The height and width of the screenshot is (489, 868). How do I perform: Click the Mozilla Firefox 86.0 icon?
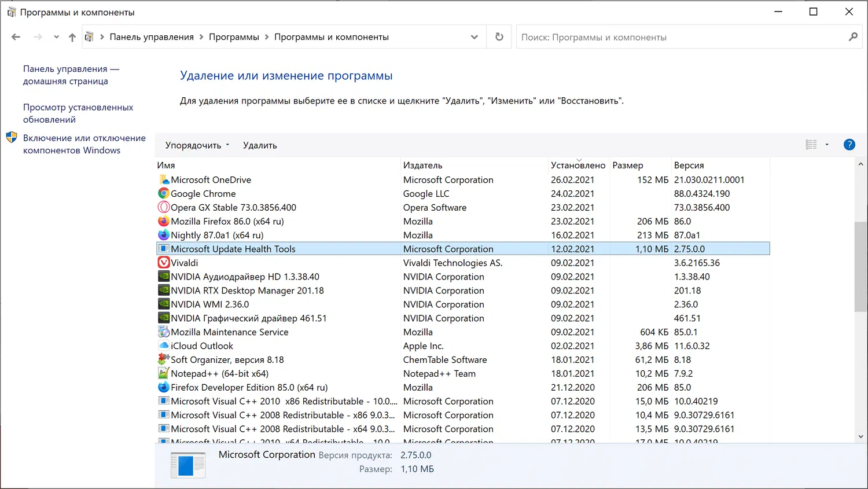(x=164, y=221)
